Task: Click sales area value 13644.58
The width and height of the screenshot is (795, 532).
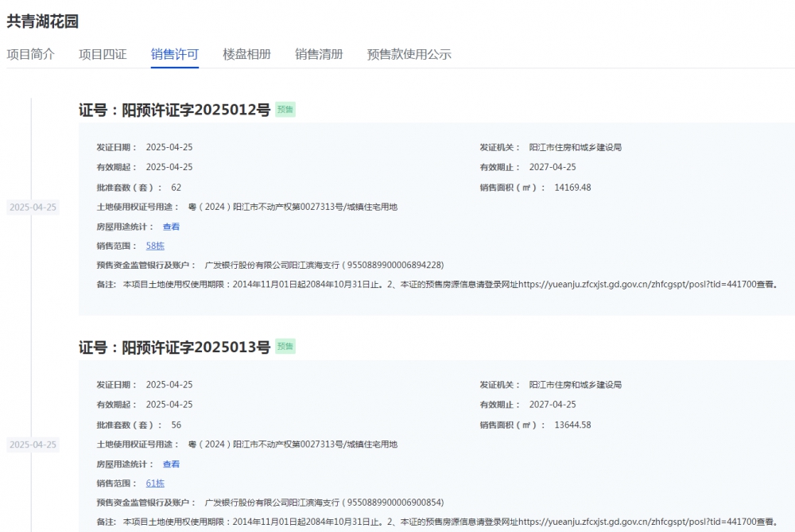Action: (x=572, y=425)
